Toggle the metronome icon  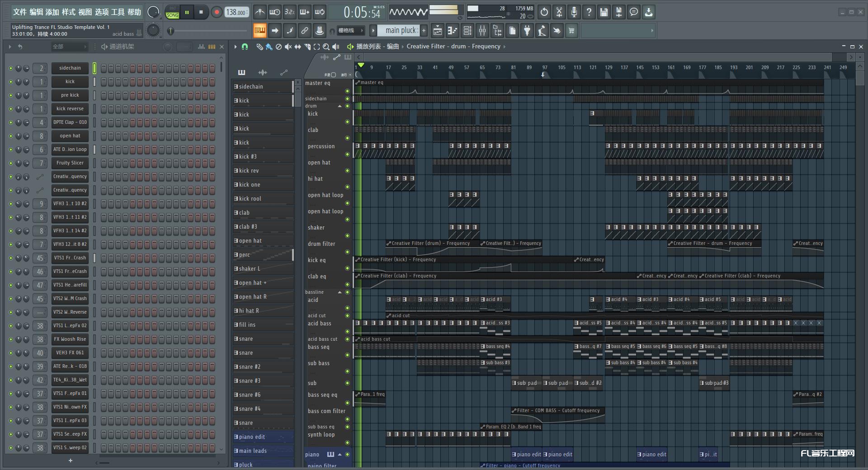(x=259, y=12)
